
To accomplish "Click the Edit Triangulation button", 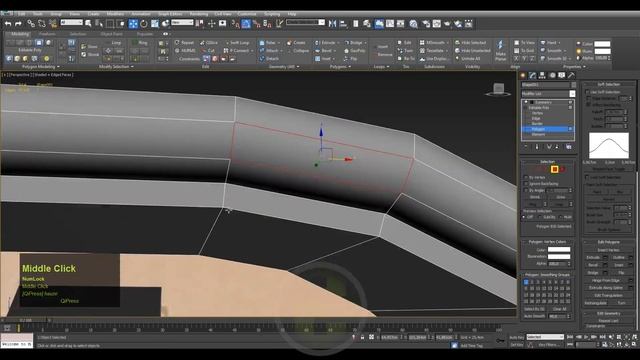I will 609,296.
